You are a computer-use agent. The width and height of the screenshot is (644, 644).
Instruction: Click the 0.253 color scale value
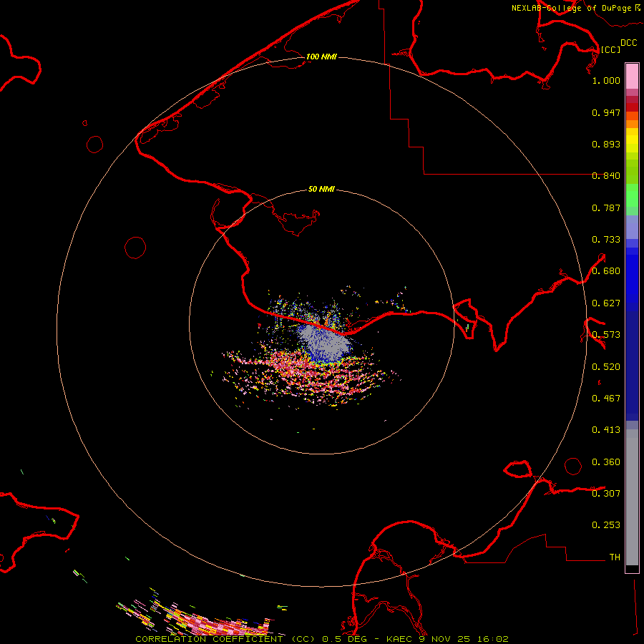(x=606, y=525)
